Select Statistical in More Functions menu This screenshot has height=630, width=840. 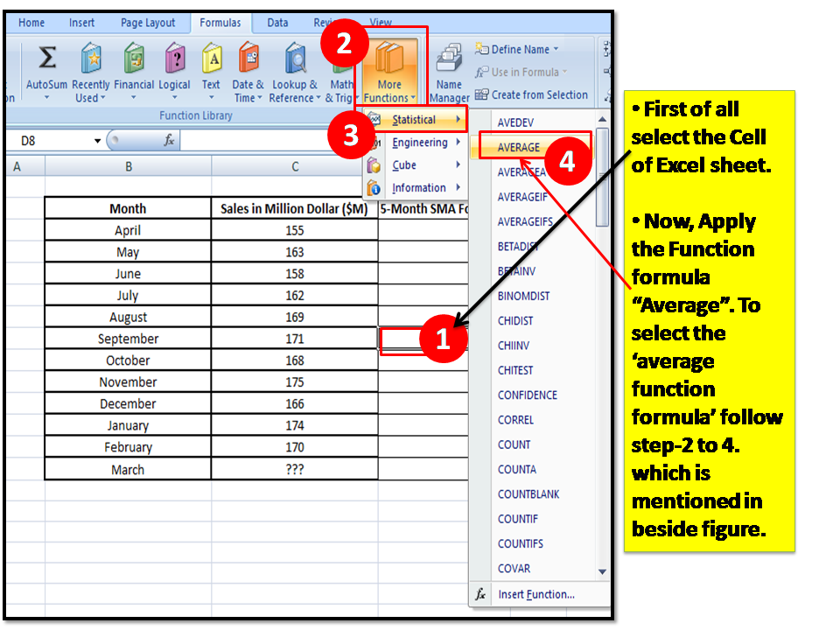tap(416, 120)
